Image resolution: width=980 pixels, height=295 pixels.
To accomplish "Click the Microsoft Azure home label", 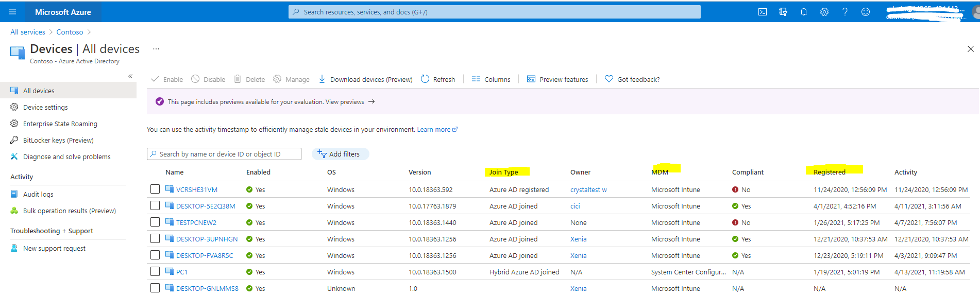I will pos(63,12).
